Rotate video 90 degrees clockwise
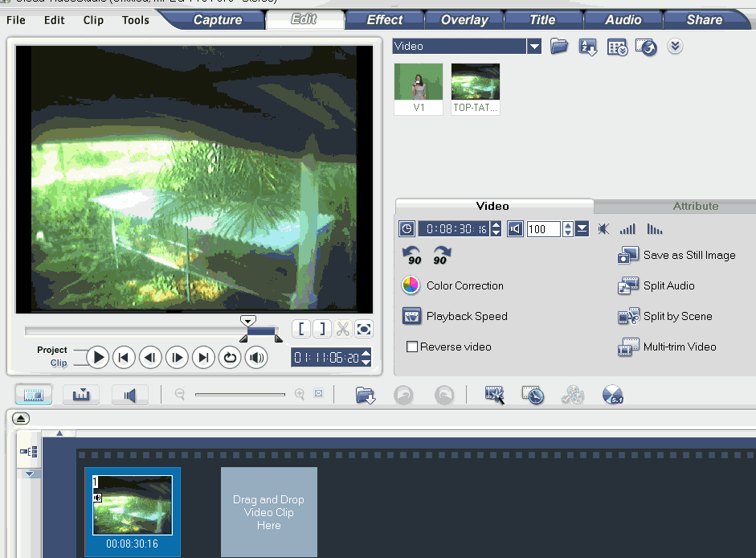 [441, 256]
